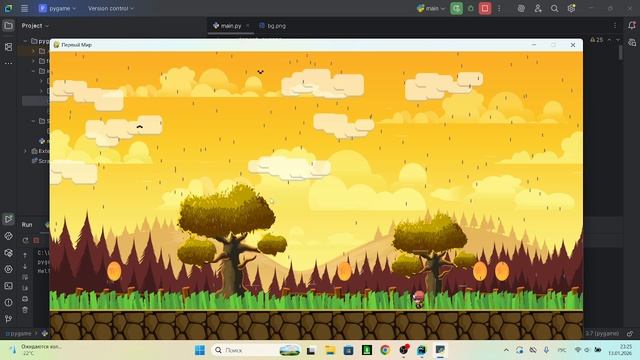Click the green Rerun main button
The height and width of the screenshot is (360, 640).
pos(456,8)
